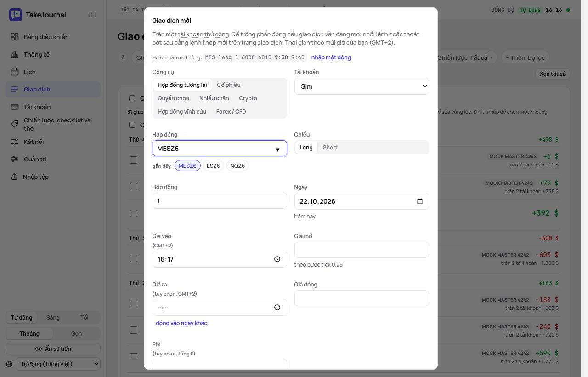588x377 pixels.
Task: Click the nhập một dòng link
Action: pyautogui.click(x=331, y=57)
